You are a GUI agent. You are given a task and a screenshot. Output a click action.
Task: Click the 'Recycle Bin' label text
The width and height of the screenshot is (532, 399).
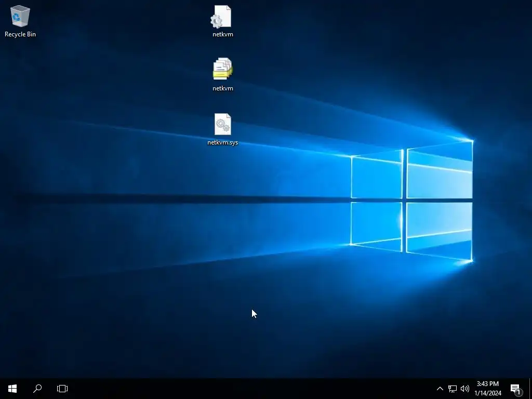(20, 34)
